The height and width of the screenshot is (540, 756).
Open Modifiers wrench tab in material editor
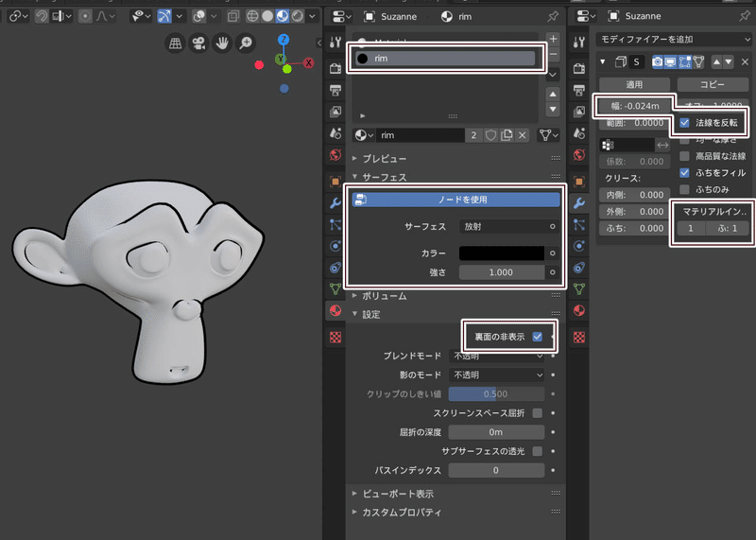point(335,202)
